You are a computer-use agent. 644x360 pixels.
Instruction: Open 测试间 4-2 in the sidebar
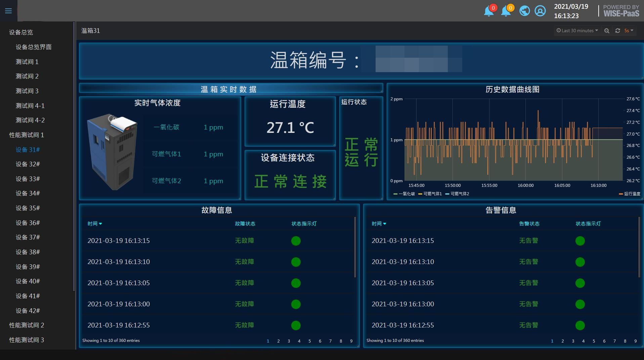pyautogui.click(x=30, y=120)
